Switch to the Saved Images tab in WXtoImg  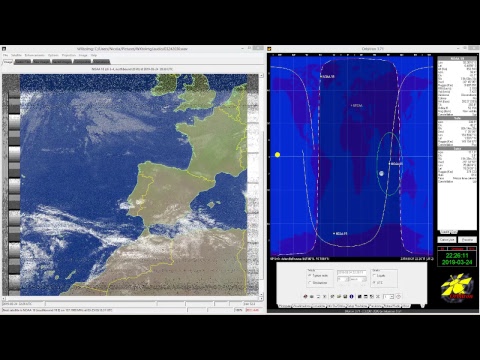pos(62,62)
